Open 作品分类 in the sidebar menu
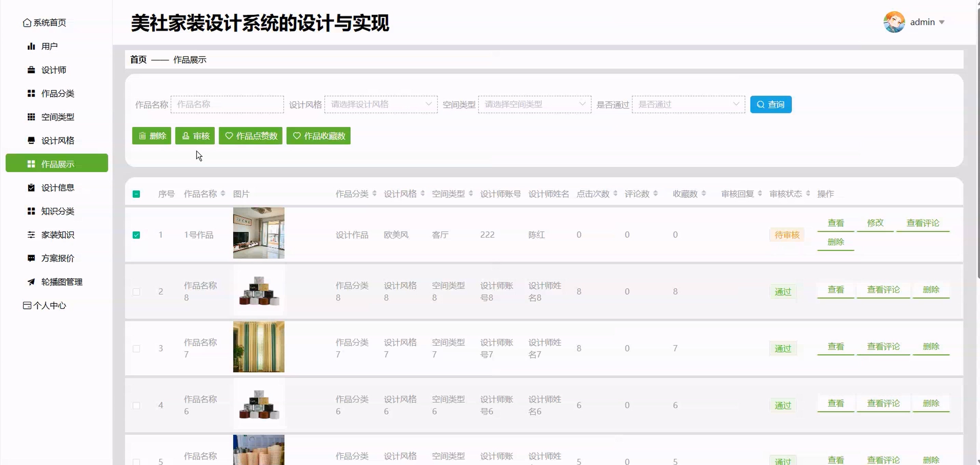This screenshot has height=465, width=980. (57, 94)
